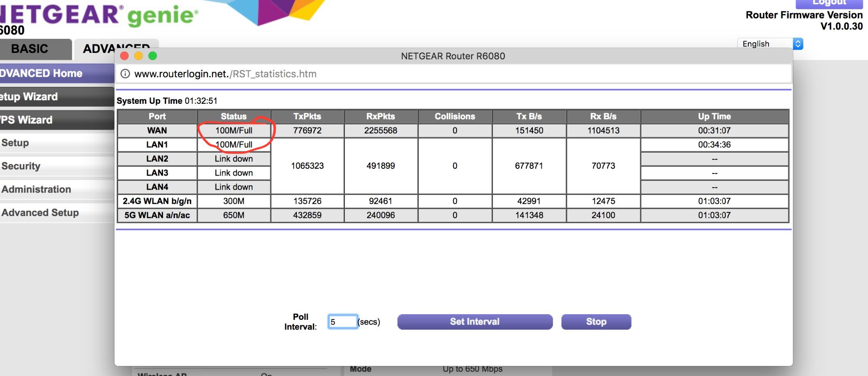
Task: Click the Logout button
Action: pyautogui.click(x=829, y=3)
